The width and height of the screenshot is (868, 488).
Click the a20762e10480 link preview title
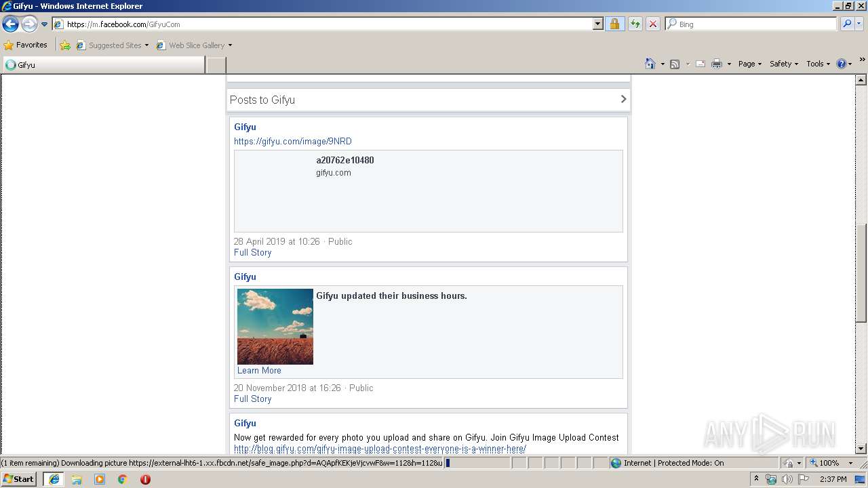(344, 161)
